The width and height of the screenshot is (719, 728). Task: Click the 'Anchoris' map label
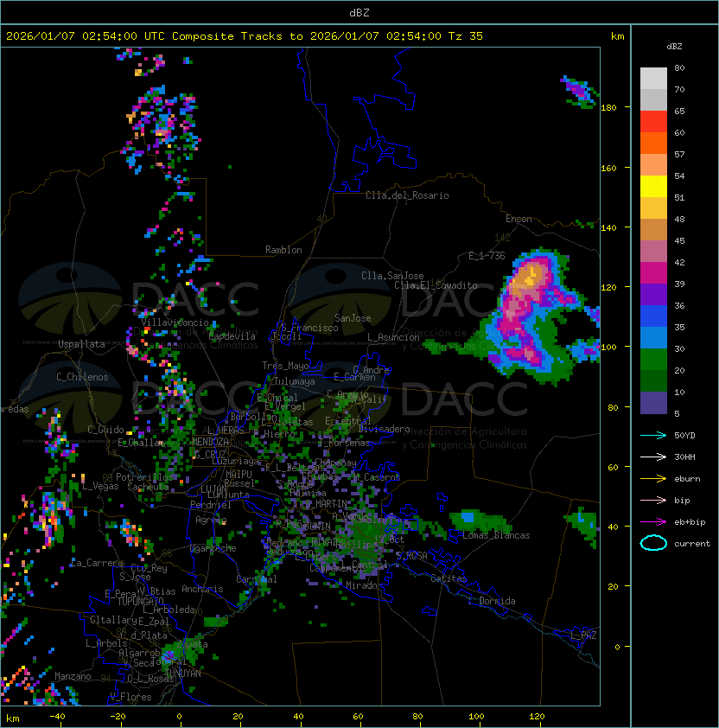pos(202,589)
